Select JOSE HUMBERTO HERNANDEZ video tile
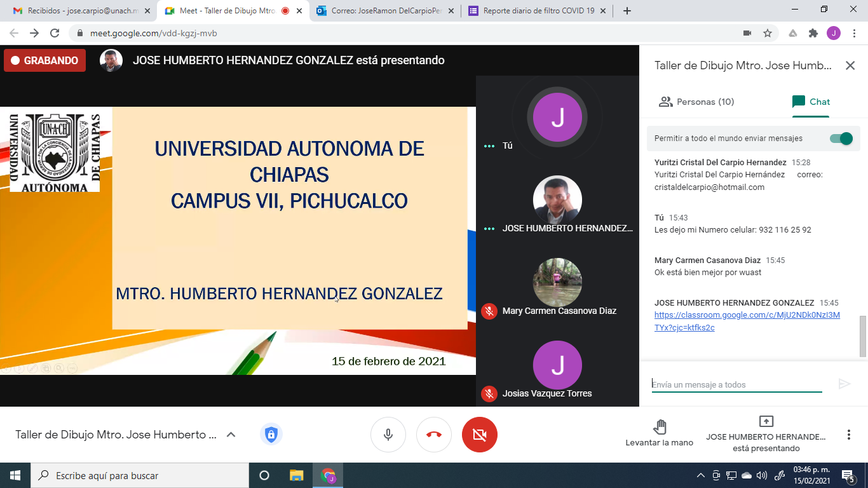 (x=557, y=200)
